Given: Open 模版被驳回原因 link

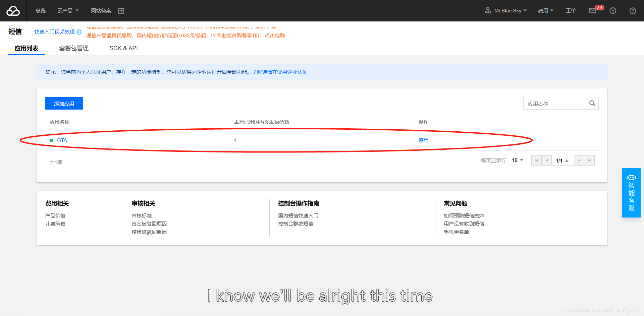Looking at the screenshot, I should pyautogui.click(x=149, y=232).
